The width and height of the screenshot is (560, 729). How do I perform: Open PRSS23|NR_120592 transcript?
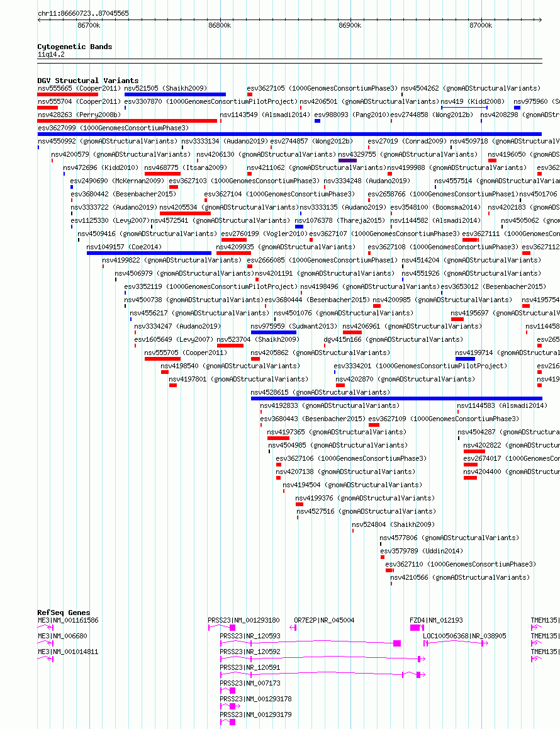pos(250,652)
